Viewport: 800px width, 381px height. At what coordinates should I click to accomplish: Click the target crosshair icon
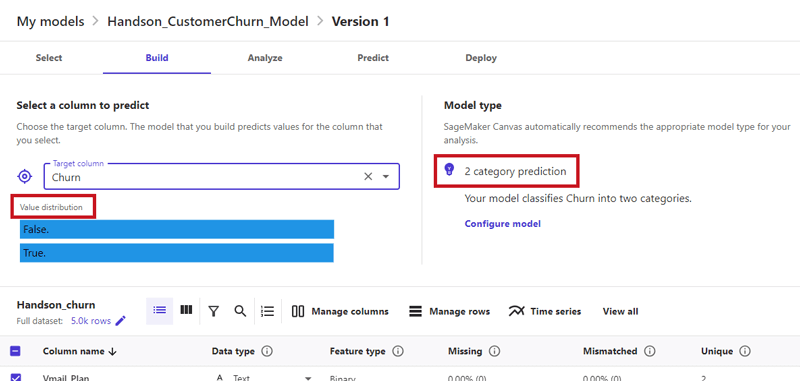click(x=24, y=177)
